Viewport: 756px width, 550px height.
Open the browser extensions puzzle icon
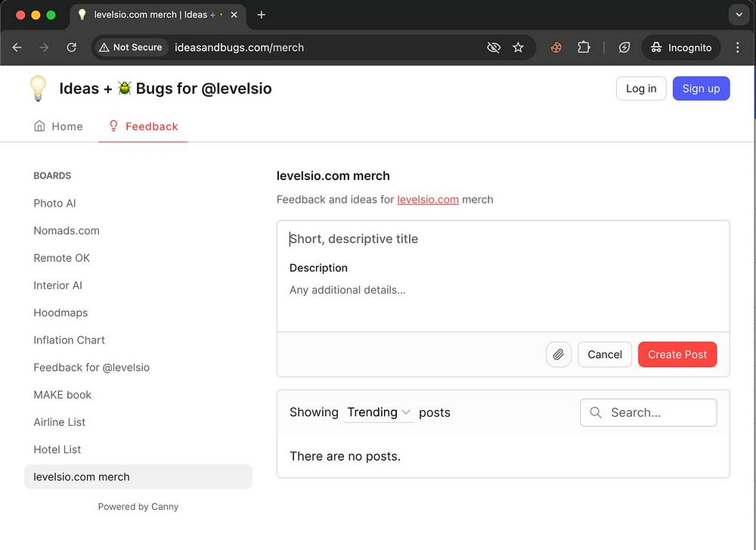click(584, 48)
